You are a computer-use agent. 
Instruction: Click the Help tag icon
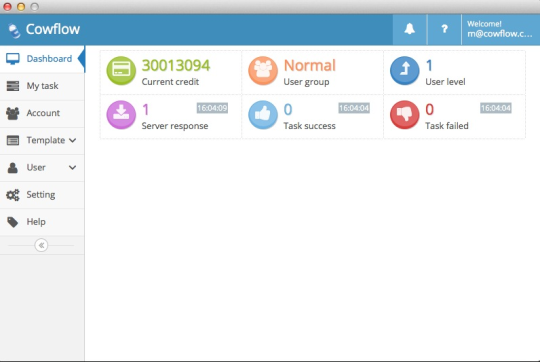pyautogui.click(x=13, y=222)
